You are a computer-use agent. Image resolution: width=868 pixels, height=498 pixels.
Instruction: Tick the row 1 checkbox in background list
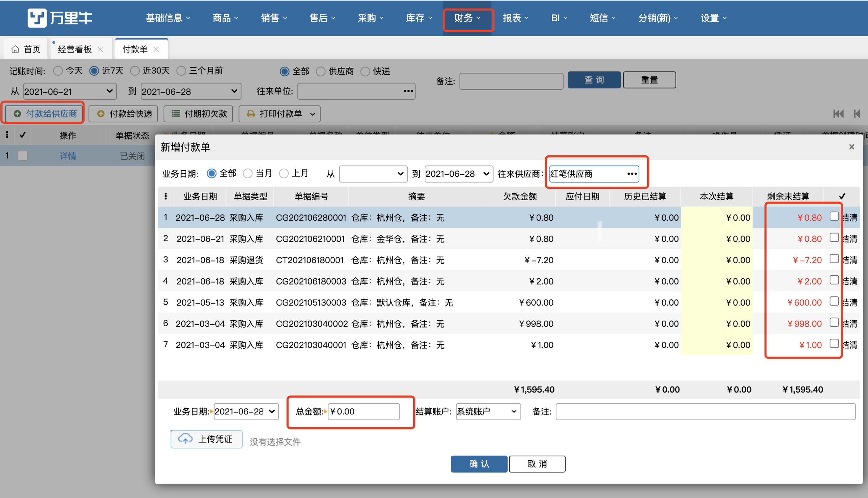coord(23,156)
